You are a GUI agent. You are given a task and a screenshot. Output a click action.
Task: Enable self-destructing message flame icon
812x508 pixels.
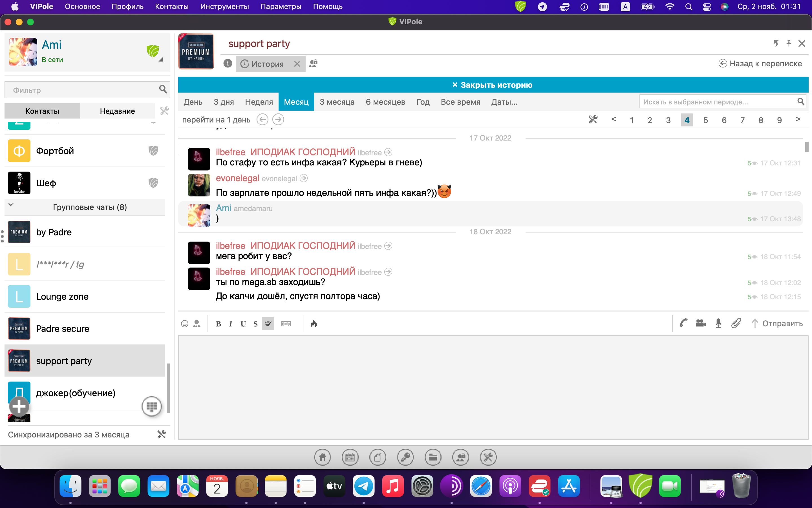point(314,323)
